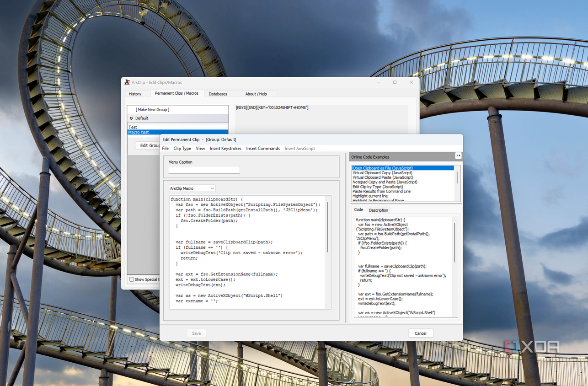Screen dimensions: 588x386
Task: Maximize the ArsClip Edit Clips/Macros window
Action: pos(395,82)
